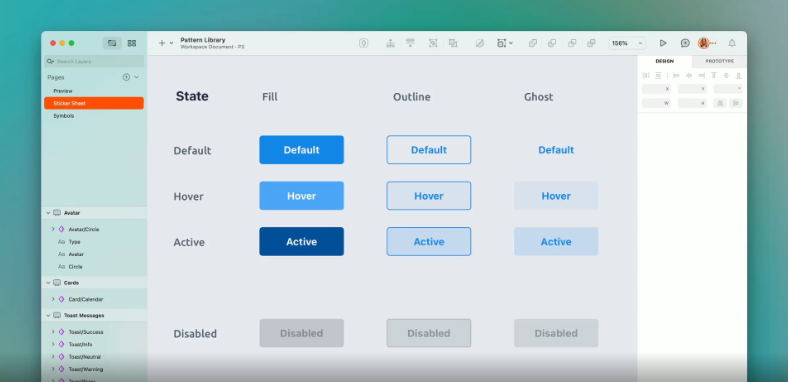Click the Ghost Default text button
The height and width of the screenshot is (382, 788).
[556, 150]
